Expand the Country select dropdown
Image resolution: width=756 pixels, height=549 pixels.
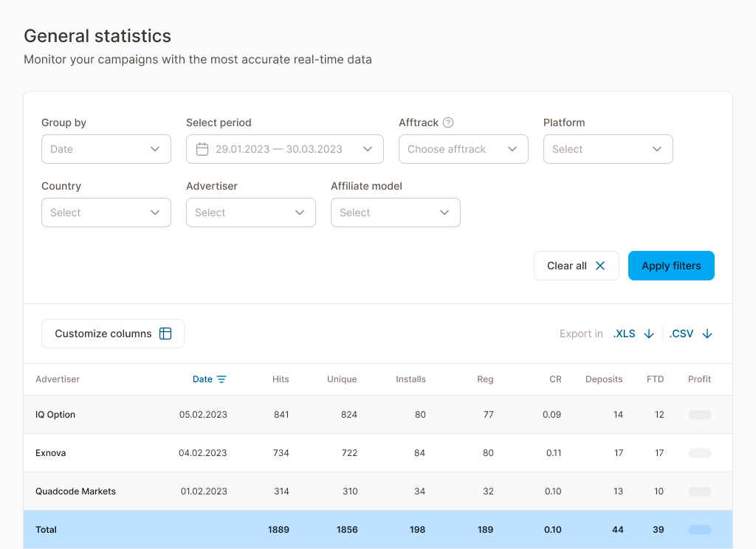[x=106, y=213]
